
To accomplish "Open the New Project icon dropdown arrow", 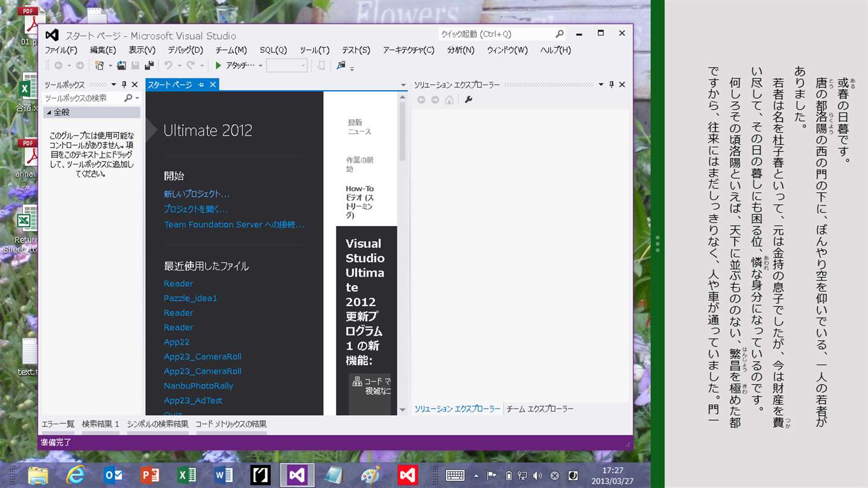I will [110, 66].
